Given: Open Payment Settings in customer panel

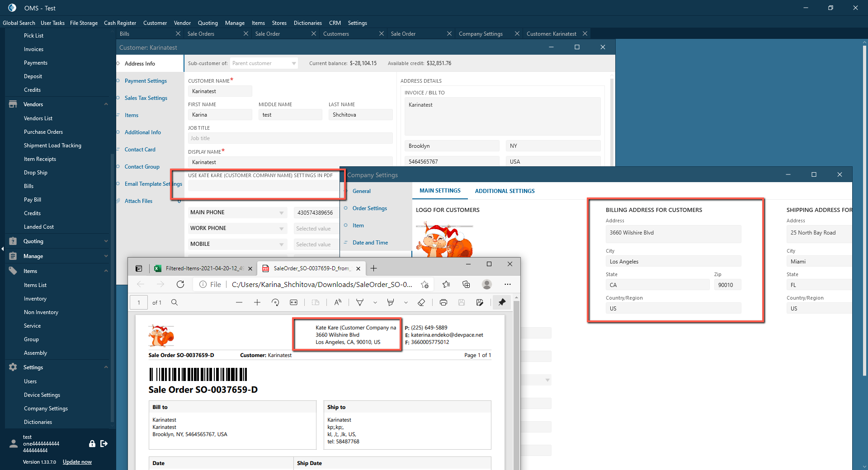Looking at the screenshot, I should click(x=146, y=81).
